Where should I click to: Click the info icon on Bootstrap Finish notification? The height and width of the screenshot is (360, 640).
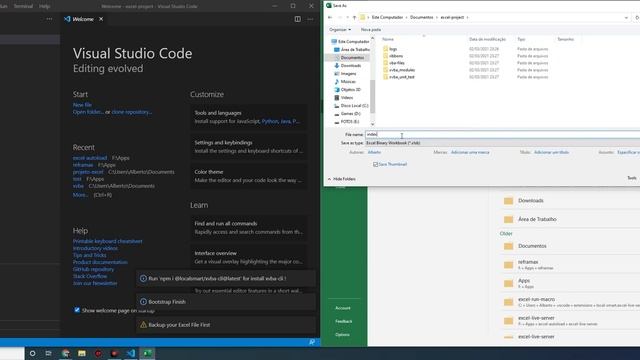[143, 302]
